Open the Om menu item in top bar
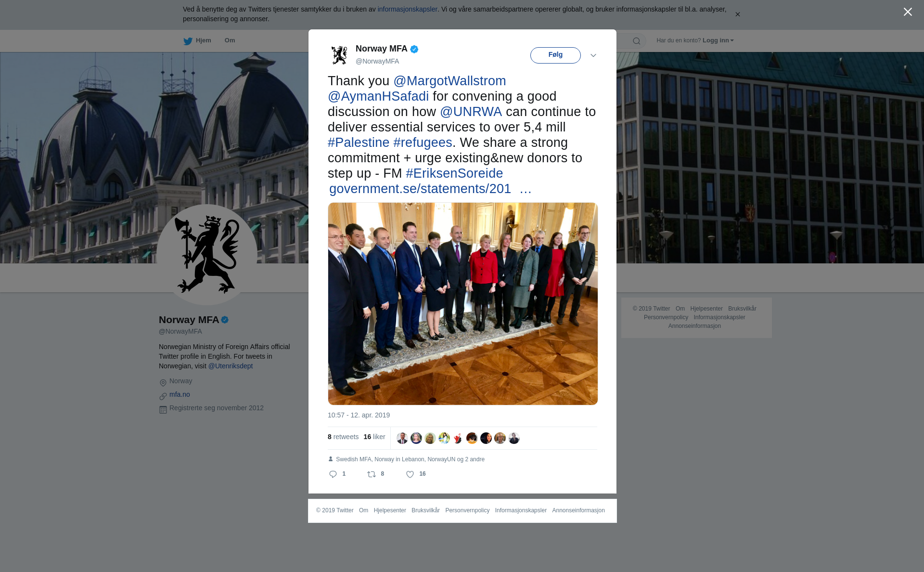Viewport: 924px width, 572px height. 230,40
